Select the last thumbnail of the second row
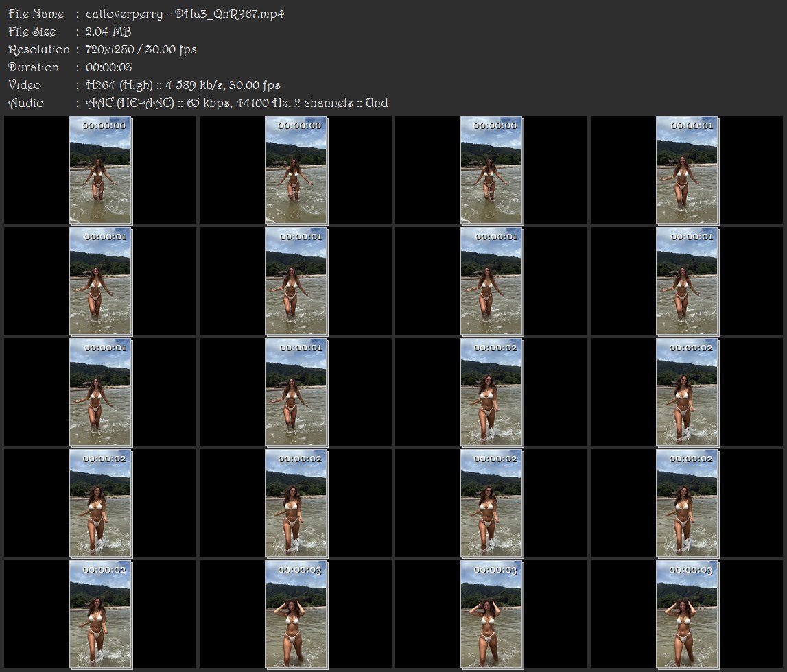787x672 pixels. pos(687,281)
